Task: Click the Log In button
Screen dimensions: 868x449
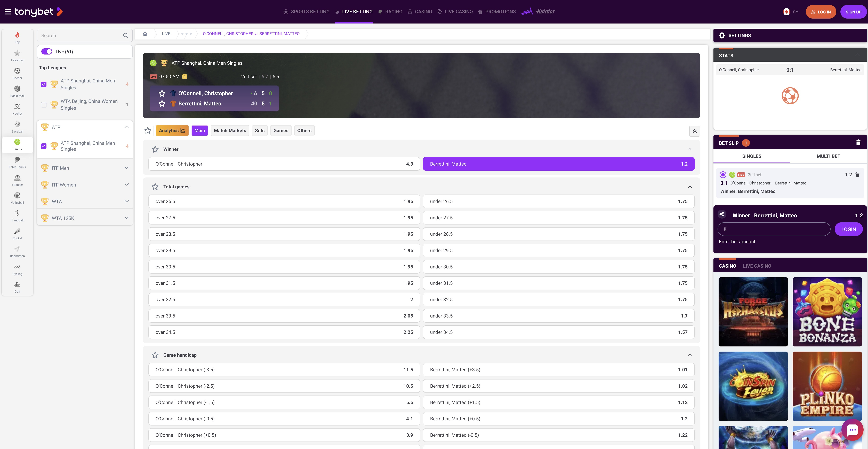Action: click(x=821, y=12)
